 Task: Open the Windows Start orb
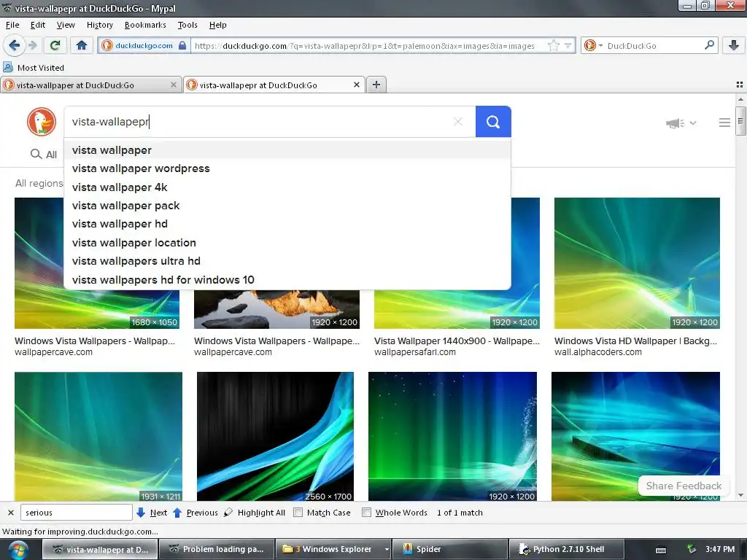(18, 550)
